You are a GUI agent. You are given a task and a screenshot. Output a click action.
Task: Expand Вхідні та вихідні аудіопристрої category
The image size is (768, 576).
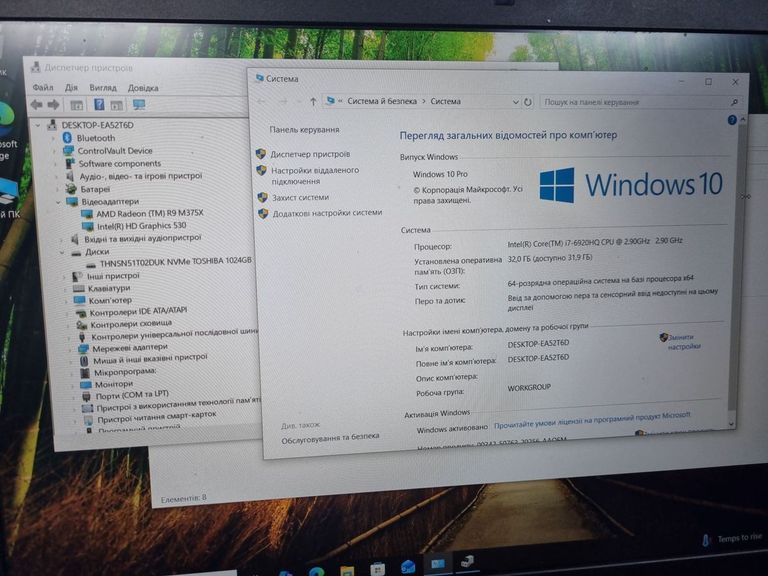coord(61,239)
